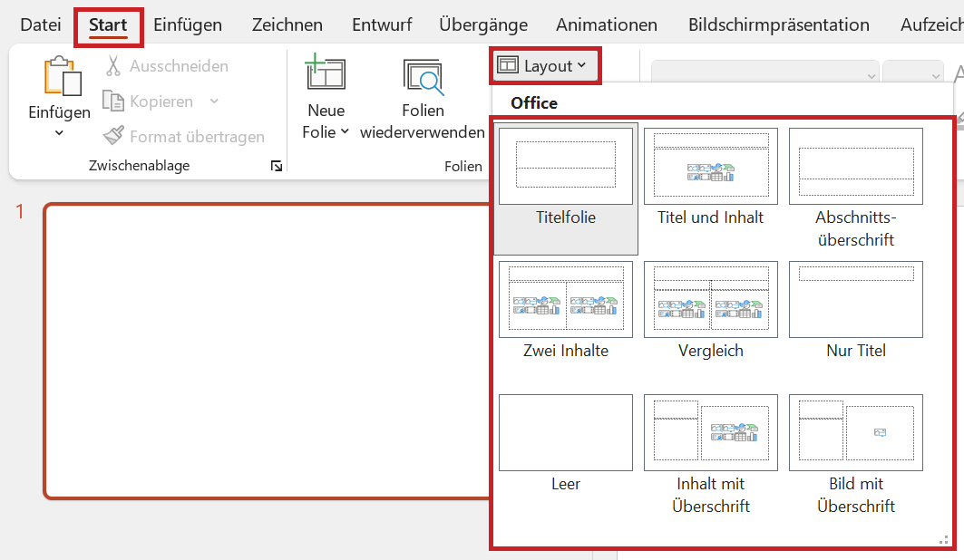The height and width of the screenshot is (560, 964).
Task: Open the Entwurf tab
Action: click(x=382, y=25)
